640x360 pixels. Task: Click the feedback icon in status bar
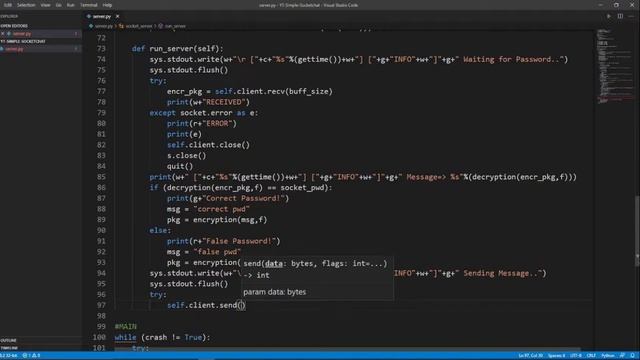(x=622, y=356)
